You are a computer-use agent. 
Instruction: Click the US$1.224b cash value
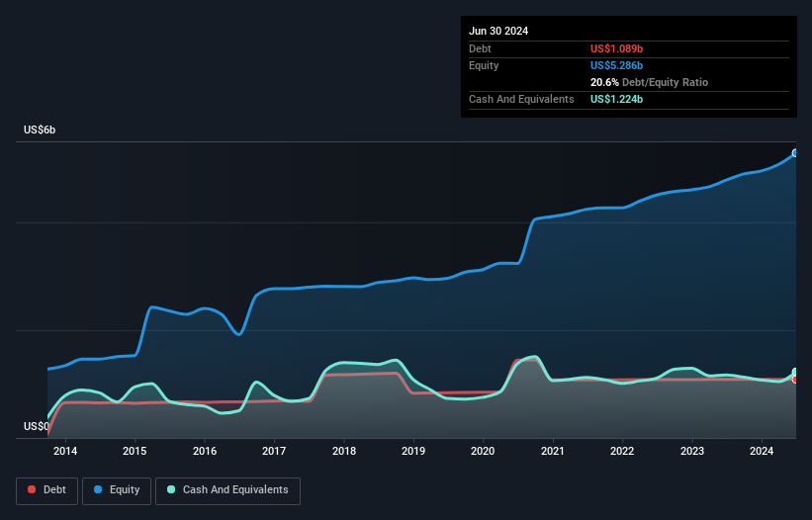616,99
